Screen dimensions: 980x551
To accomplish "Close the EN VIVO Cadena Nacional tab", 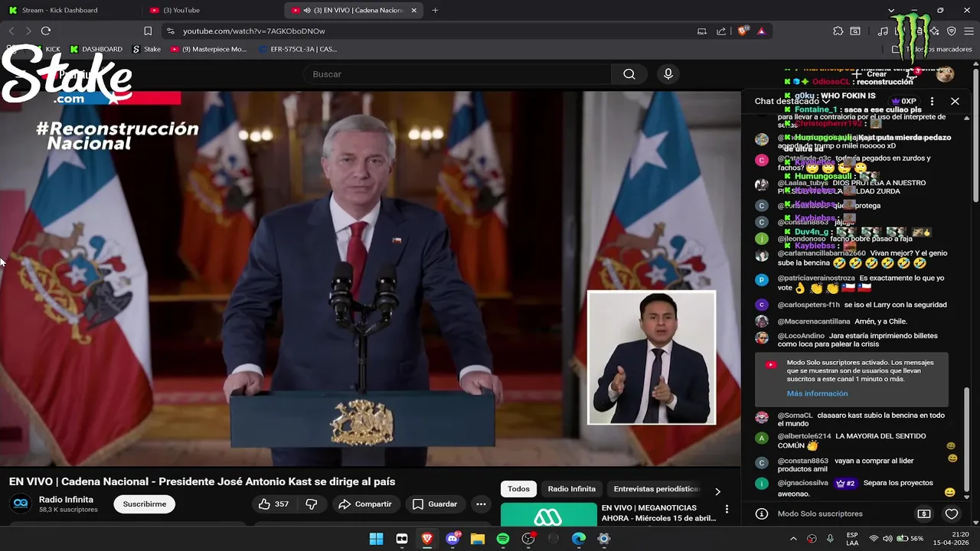I will pos(414,10).
